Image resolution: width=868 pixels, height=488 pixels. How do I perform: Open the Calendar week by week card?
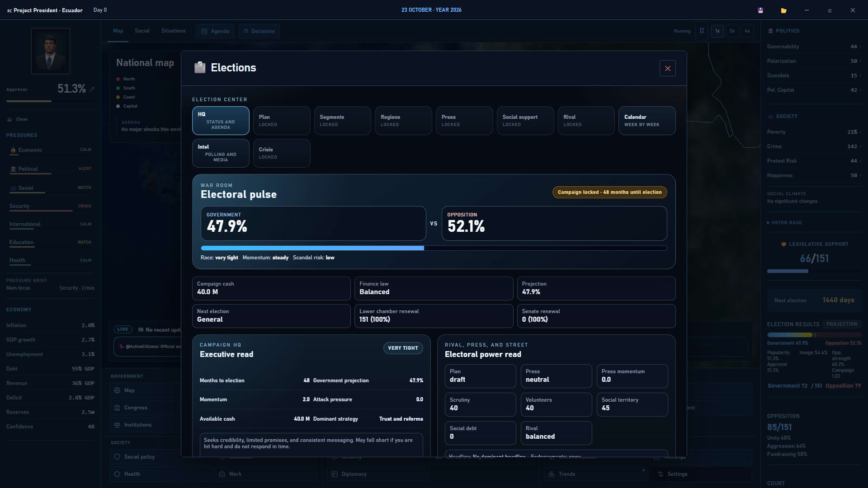(647, 121)
